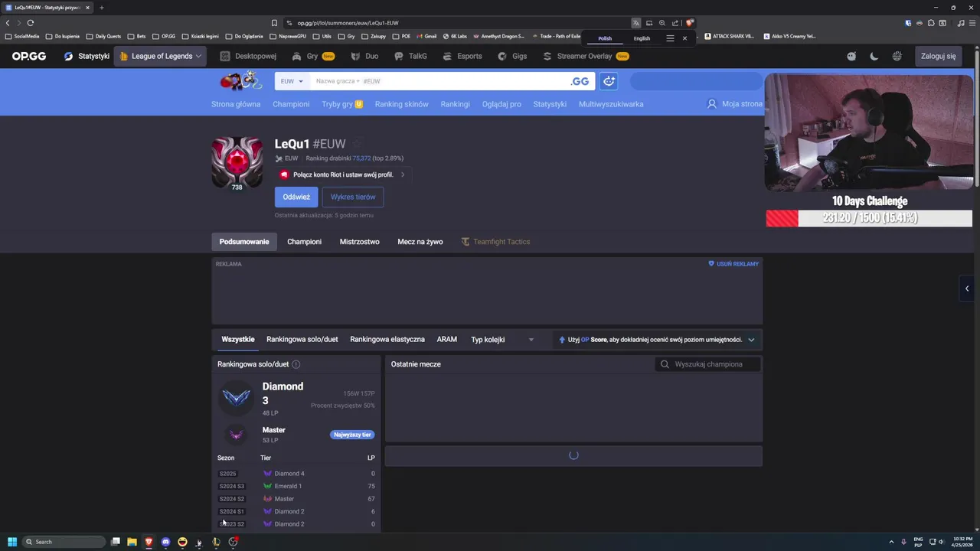The width and height of the screenshot is (980, 551).
Task: Open the Teamfight Tactics tab
Action: pos(495,242)
